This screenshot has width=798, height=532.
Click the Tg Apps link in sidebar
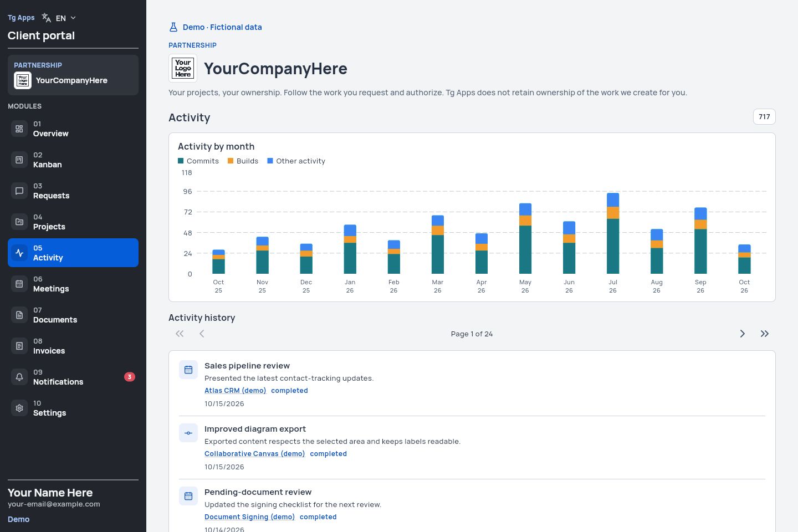click(x=21, y=18)
